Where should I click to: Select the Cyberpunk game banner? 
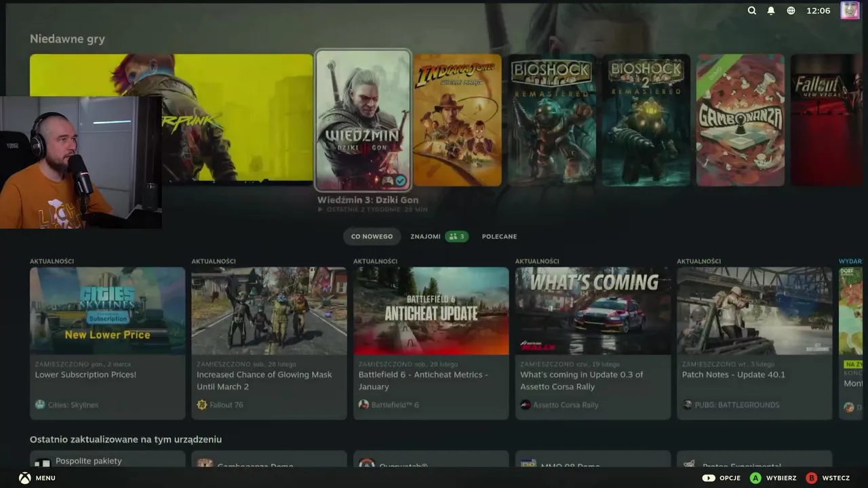click(171, 119)
